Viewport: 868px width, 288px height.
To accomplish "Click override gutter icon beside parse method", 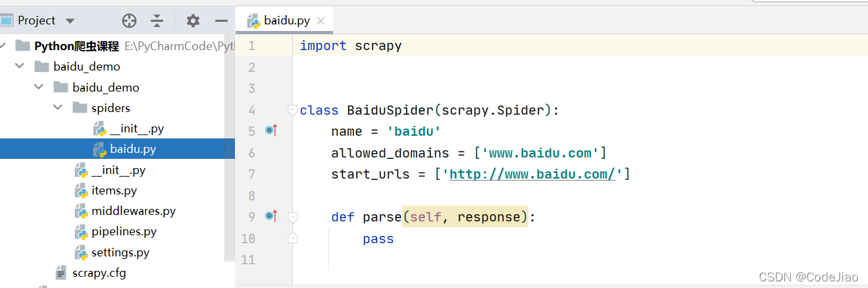I will coord(271,216).
